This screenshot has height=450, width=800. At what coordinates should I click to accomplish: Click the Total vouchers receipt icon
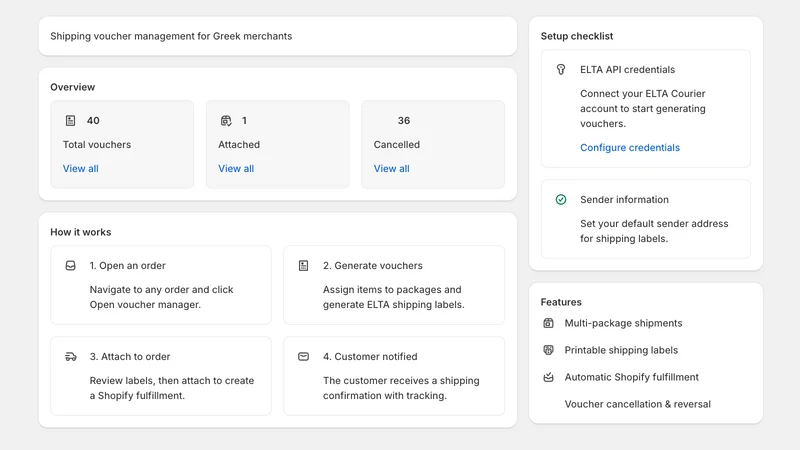click(70, 120)
